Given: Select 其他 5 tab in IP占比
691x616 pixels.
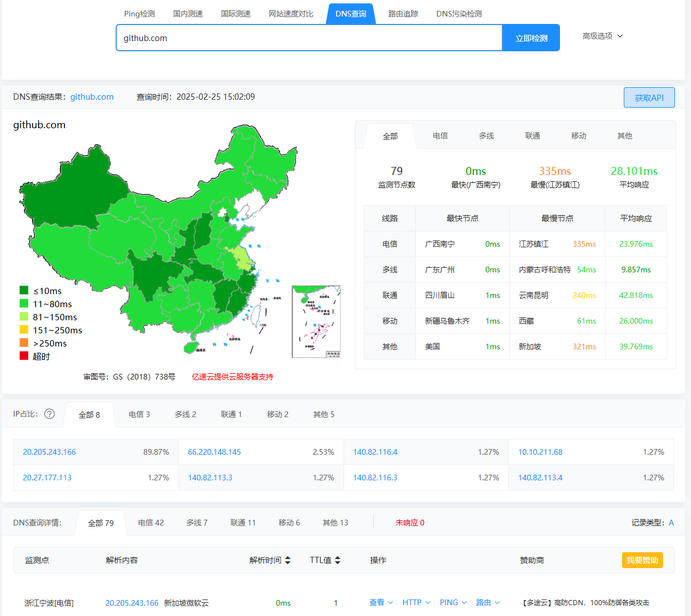Looking at the screenshot, I should point(324,414).
